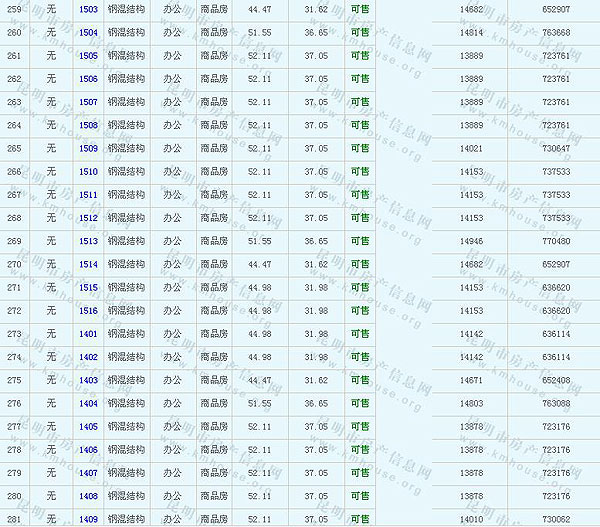Click row number 275 cell
This screenshot has width=600, height=527.
coord(14,380)
